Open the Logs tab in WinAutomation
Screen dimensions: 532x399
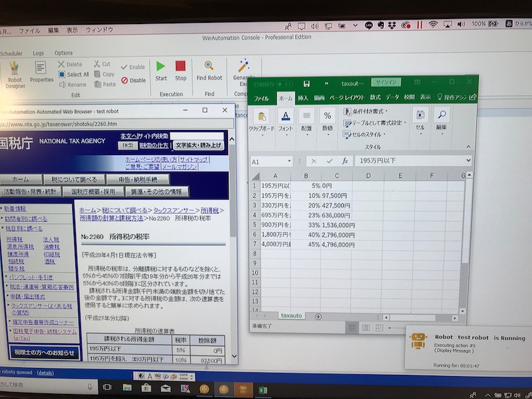click(38, 53)
